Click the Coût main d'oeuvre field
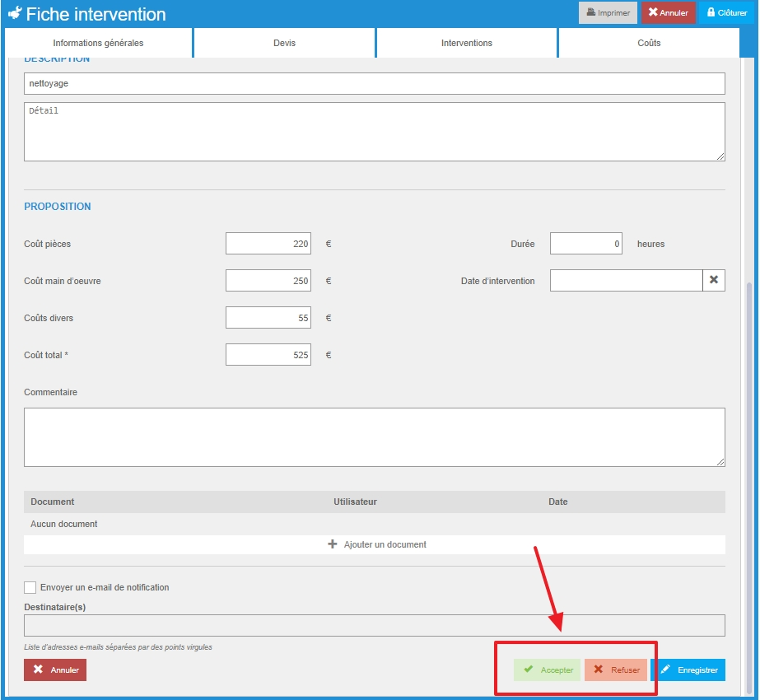 pos(268,281)
